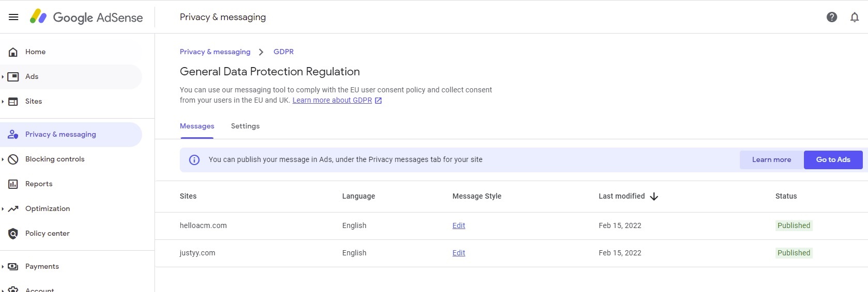Click English language for justyy.com
The height and width of the screenshot is (292, 868).
click(354, 253)
